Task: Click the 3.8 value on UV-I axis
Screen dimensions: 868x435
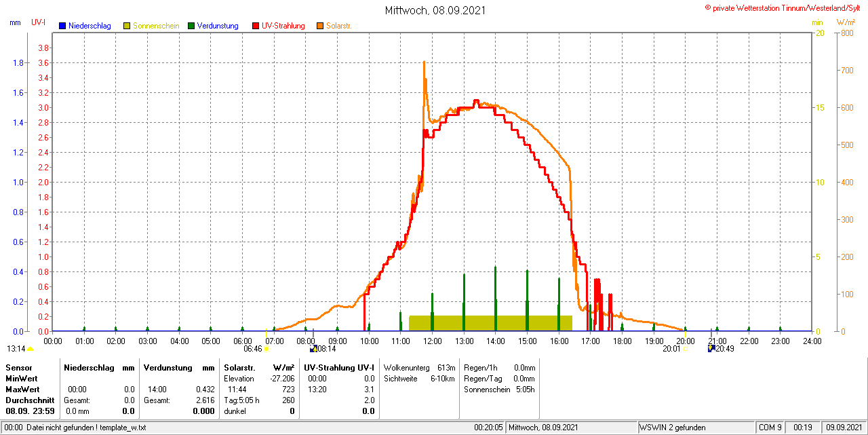Action: tap(44, 48)
